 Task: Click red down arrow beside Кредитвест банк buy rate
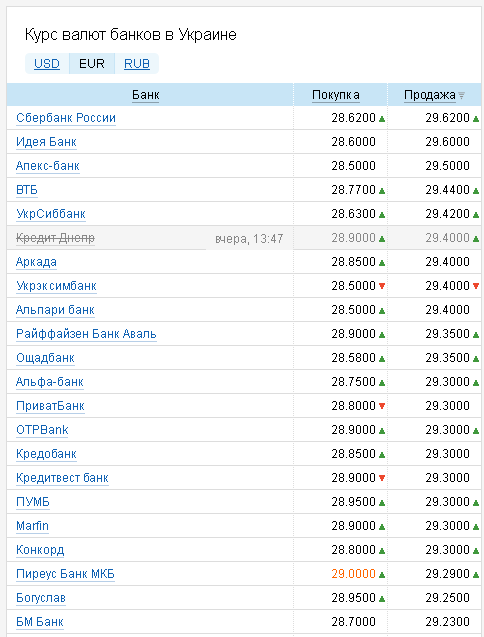click(382, 478)
